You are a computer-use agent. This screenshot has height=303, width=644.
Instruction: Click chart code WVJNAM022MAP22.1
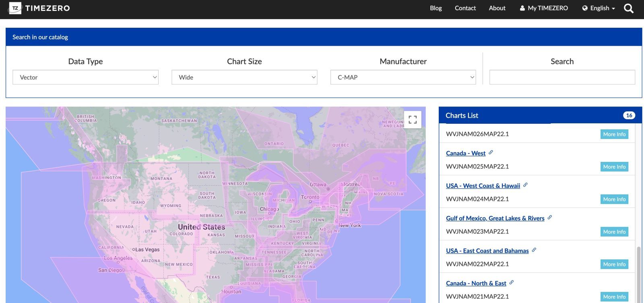coord(477,264)
